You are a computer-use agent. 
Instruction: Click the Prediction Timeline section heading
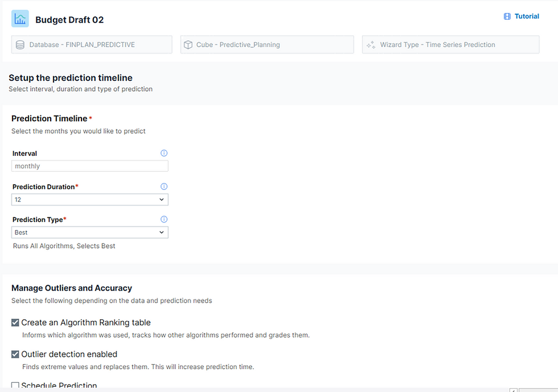[x=50, y=118]
